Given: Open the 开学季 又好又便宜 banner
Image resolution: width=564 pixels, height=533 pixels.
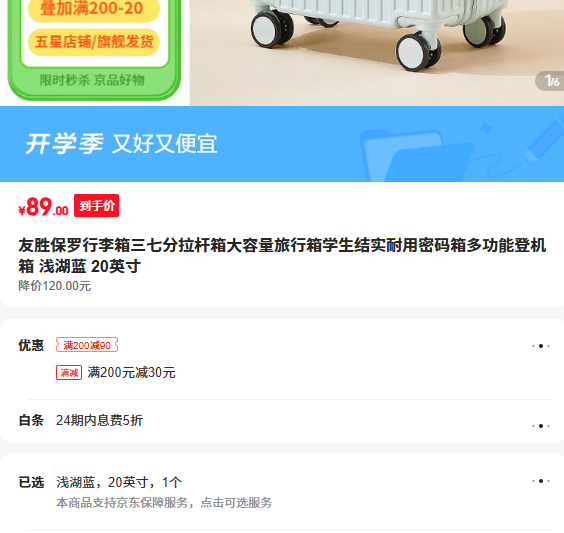Looking at the screenshot, I should [x=282, y=144].
